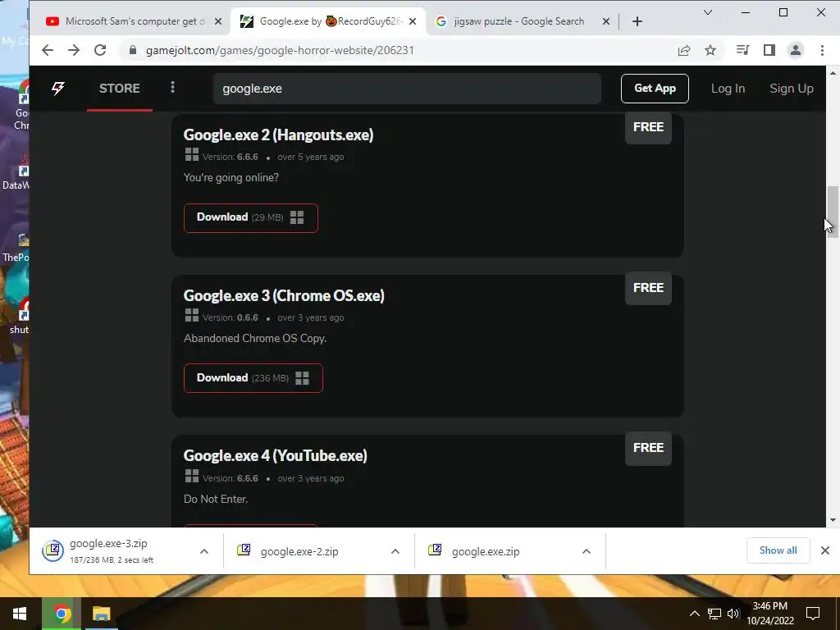The image size is (840, 630).
Task: Open the three-dot menu beside STORE
Action: [172, 87]
